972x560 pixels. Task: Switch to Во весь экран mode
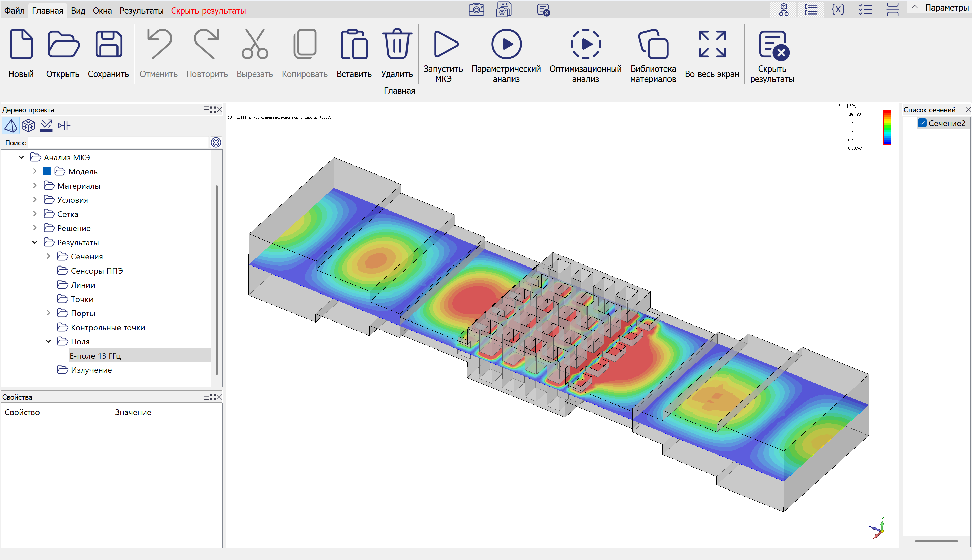click(712, 44)
